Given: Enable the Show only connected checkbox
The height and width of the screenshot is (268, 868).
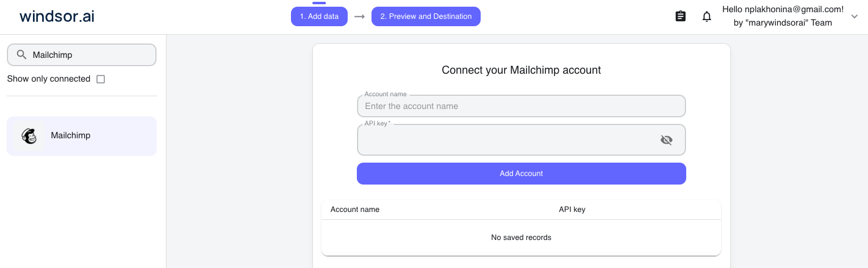Looking at the screenshot, I should [x=101, y=79].
